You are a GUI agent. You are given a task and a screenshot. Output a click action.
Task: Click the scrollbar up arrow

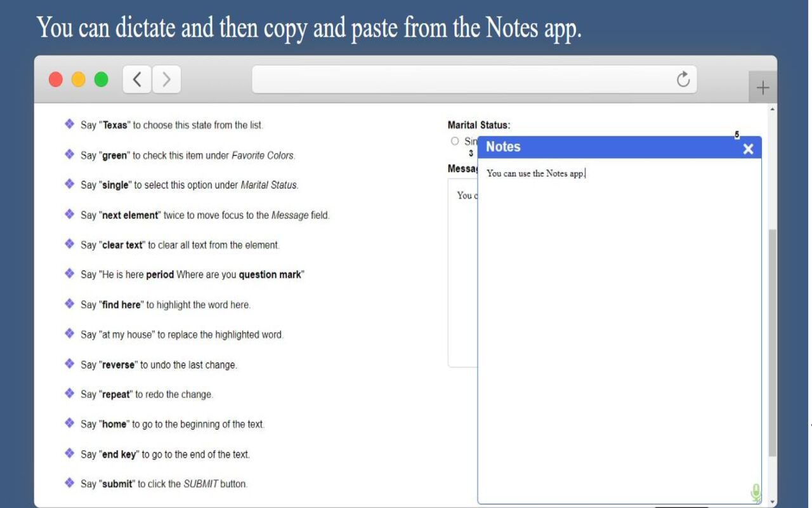[x=772, y=109]
